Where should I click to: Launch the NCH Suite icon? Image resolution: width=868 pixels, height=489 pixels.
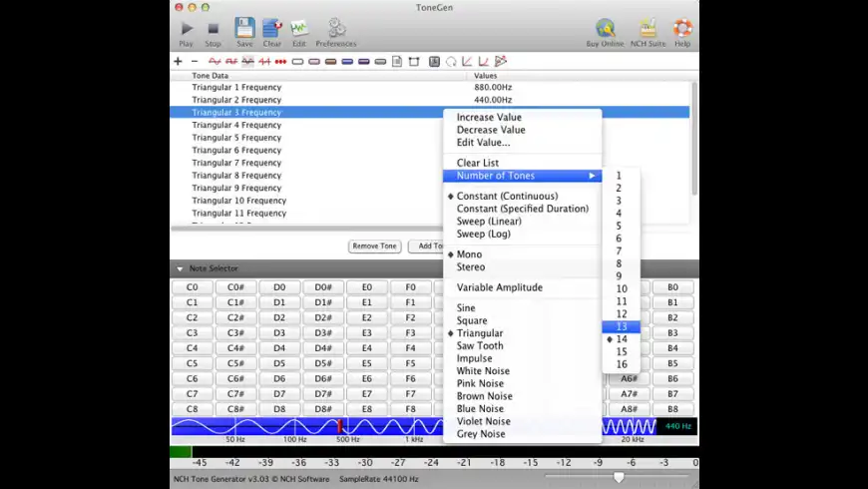[x=648, y=29]
